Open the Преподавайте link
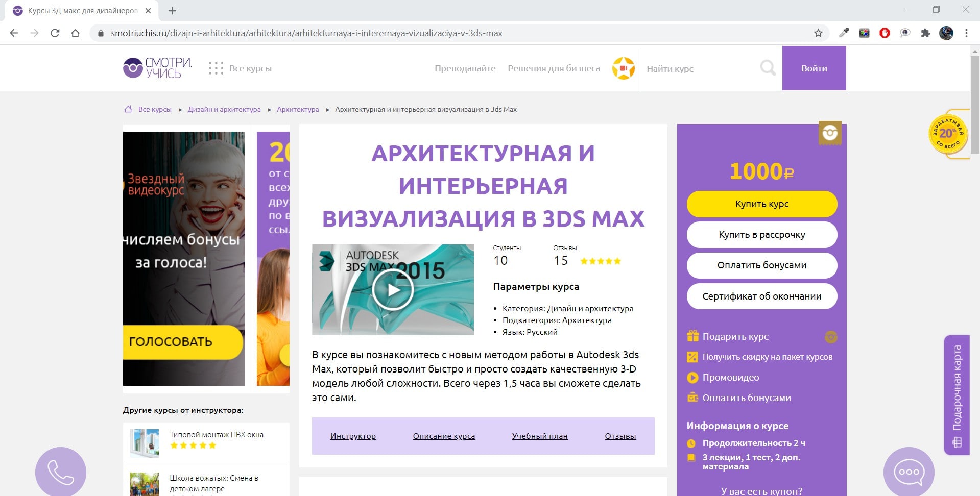Viewport: 980px width, 496px height. tap(465, 68)
